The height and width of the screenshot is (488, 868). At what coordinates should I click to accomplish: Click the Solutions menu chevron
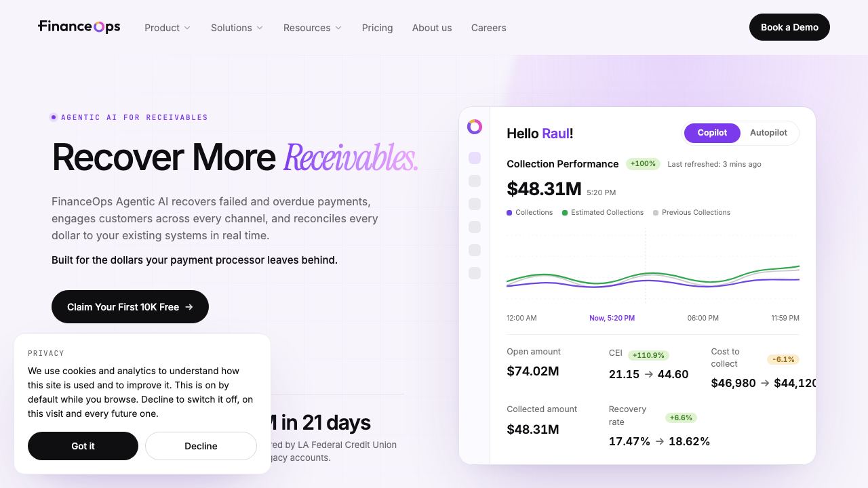coord(259,28)
